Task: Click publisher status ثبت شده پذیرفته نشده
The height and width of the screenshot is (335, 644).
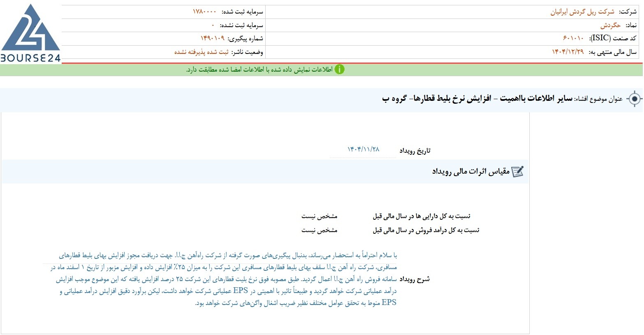Action: point(202,52)
